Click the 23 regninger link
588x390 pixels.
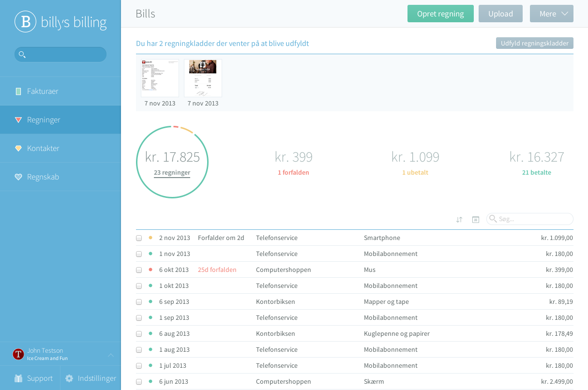coord(172,173)
